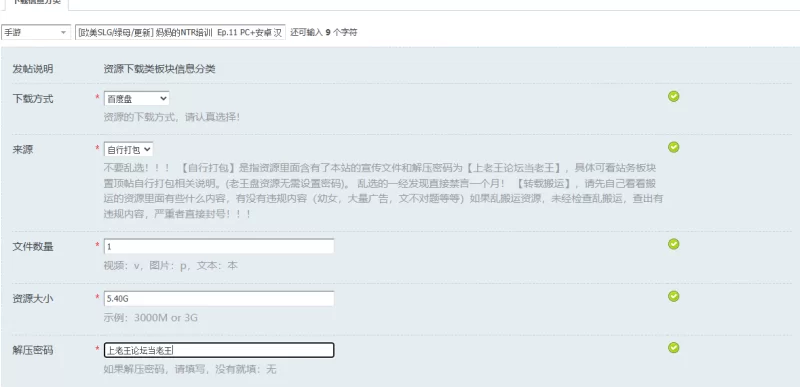The height and width of the screenshot is (387, 800).
Task: Click the 文件数量 input field
Action: tap(219, 246)
